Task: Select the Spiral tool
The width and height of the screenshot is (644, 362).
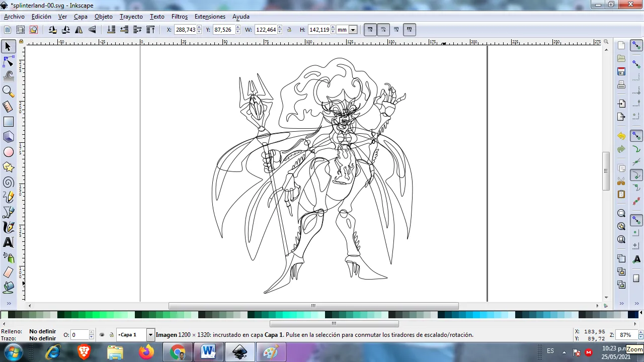Action: tap(8, 182)
